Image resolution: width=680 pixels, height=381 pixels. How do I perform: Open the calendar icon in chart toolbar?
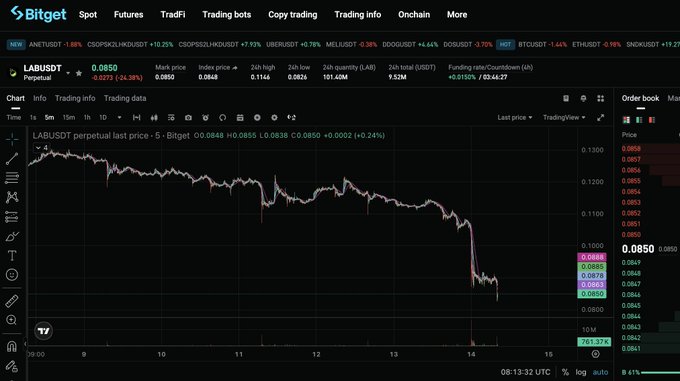point(240,117)
